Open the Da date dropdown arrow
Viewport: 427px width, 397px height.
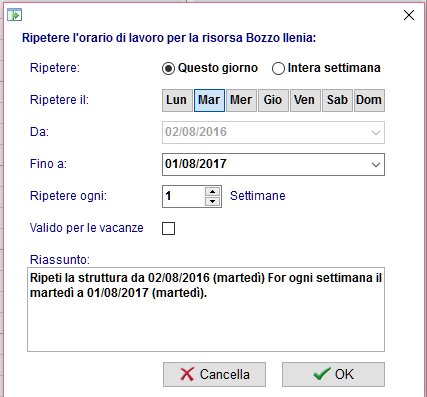pos(376,133)
